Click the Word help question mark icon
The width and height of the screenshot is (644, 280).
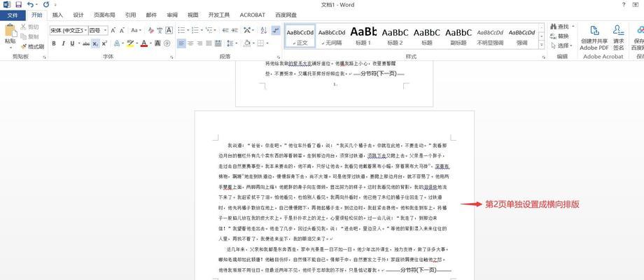point(624,4)
